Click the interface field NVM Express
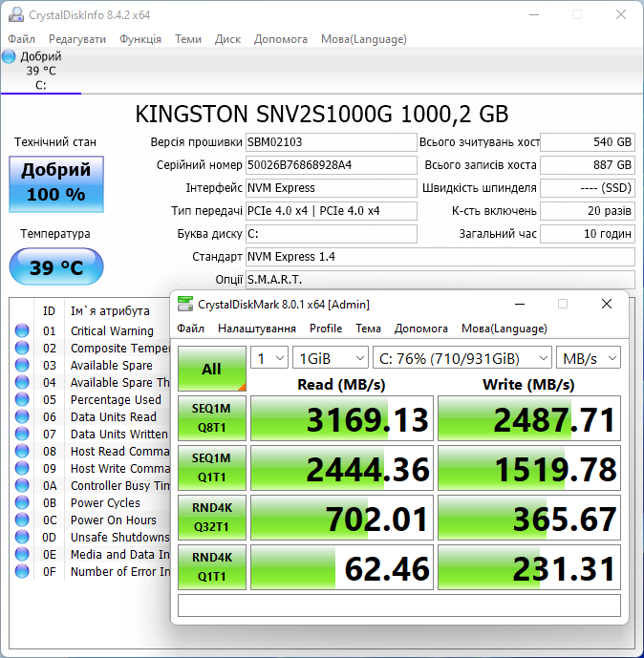644x658 pixels. (x=332, y=188)
